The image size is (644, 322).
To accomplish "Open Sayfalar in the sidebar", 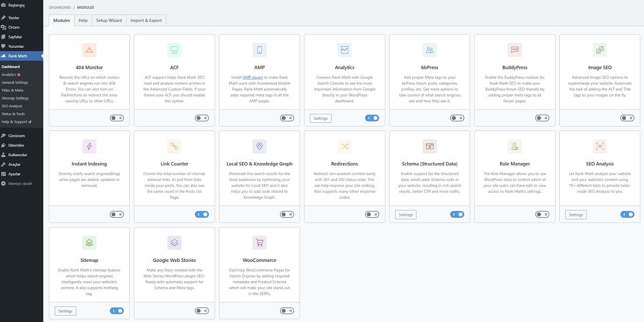I will pyautogui.click(x=21, y=37).
